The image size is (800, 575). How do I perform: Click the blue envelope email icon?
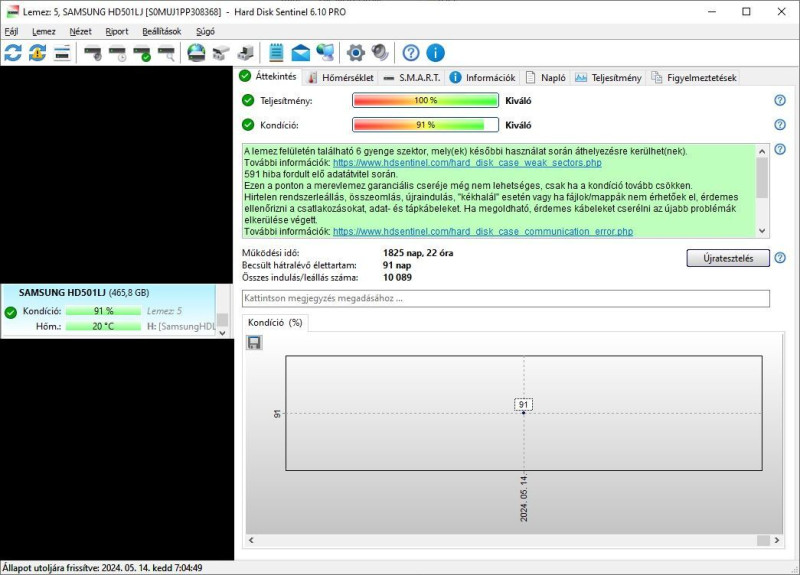click(x=301, y=53)
